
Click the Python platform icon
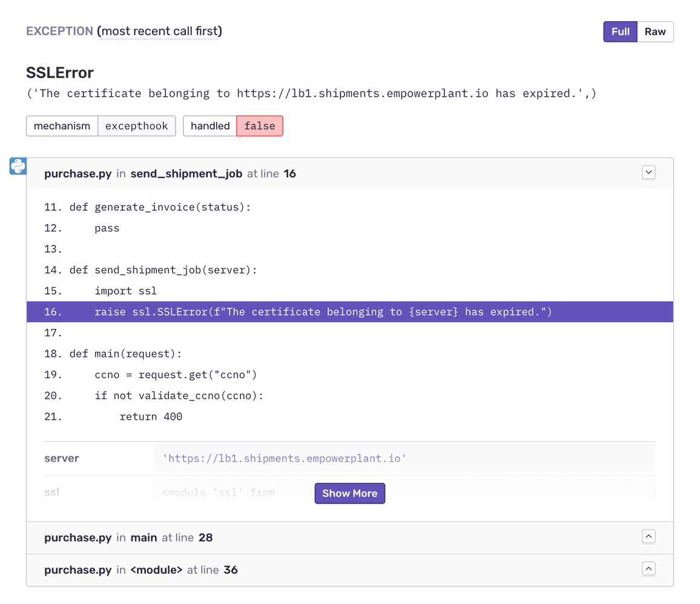18,166
